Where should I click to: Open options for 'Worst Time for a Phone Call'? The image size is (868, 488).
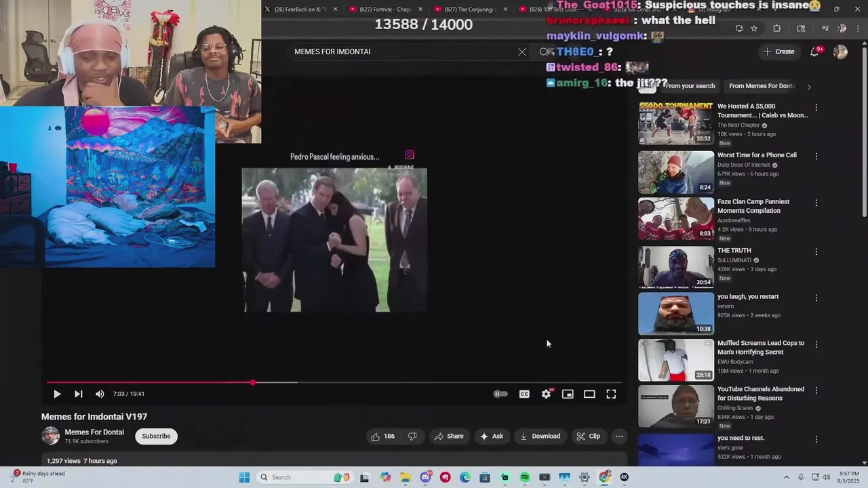(x=816, y=157)
